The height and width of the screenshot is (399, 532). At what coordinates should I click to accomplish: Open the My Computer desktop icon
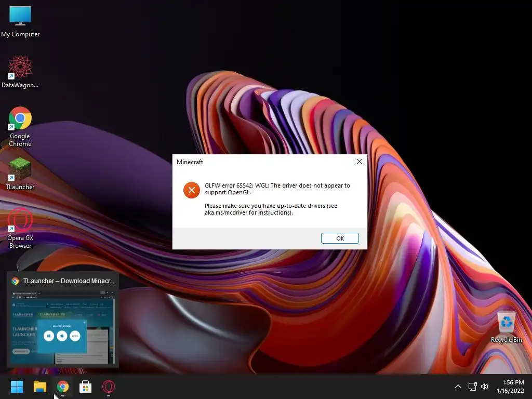tap(20, 21)
